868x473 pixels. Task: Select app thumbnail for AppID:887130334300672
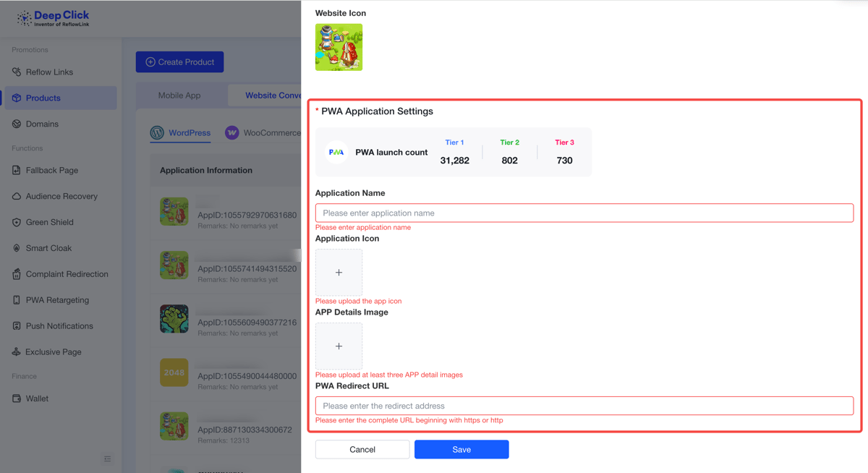click(174, 426)
